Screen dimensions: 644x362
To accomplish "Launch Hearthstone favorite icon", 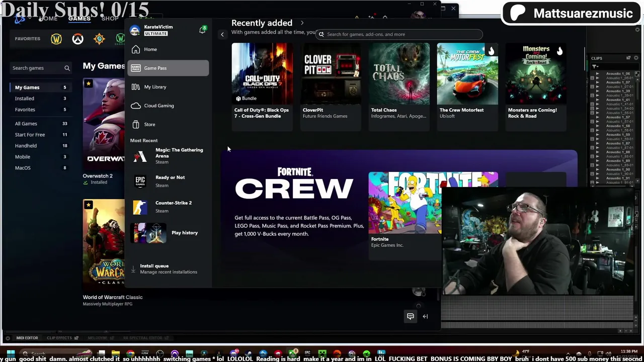I will point(99,39).
